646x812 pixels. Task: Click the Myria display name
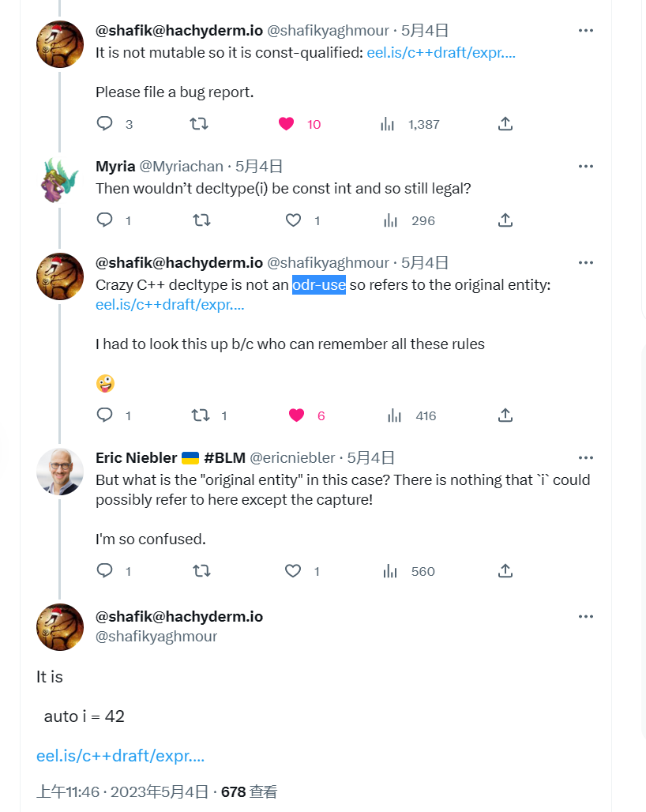(x=115, y=166)
